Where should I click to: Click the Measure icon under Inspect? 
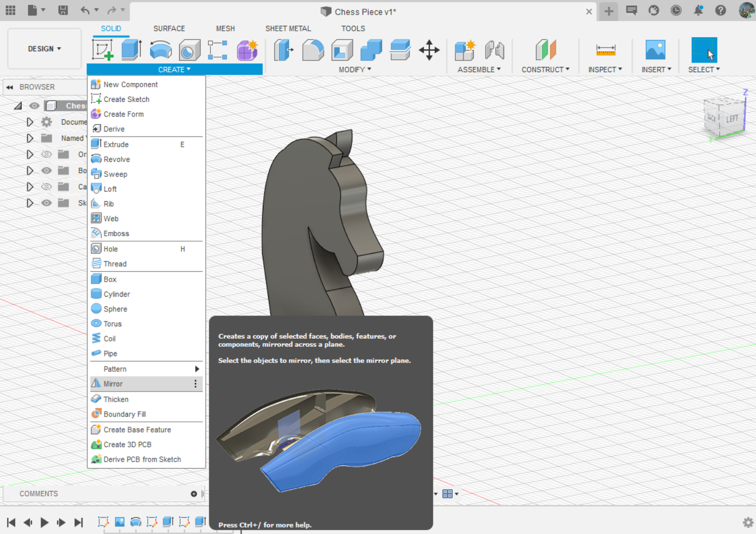605,50
